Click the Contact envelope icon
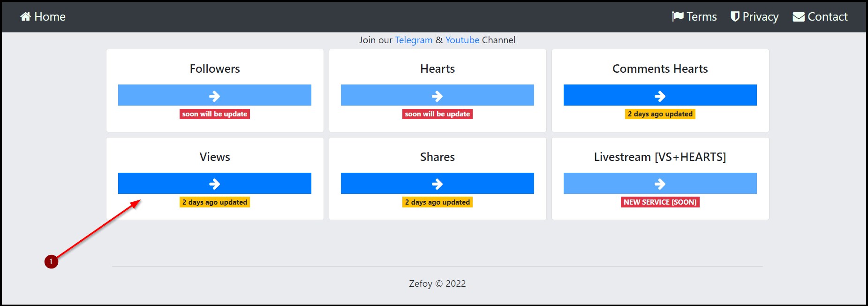The image size is (868, 306). 798,17
